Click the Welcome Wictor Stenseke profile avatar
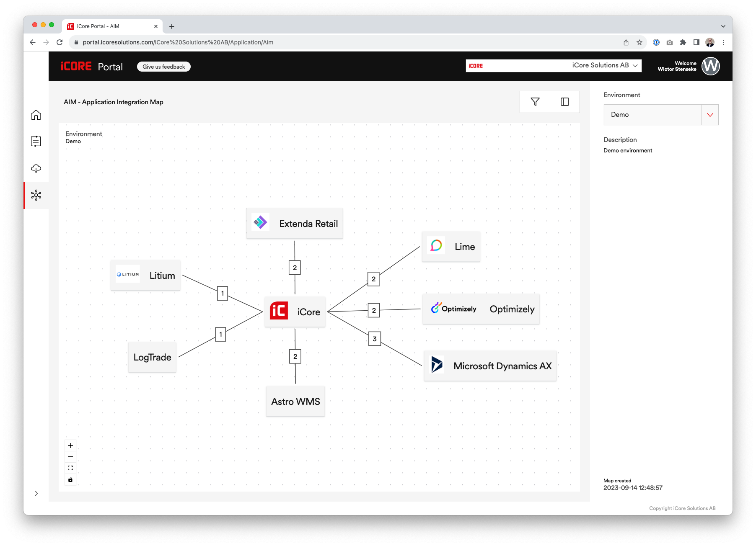This screenshot has width=756, height=546. [x=710, y=66]
